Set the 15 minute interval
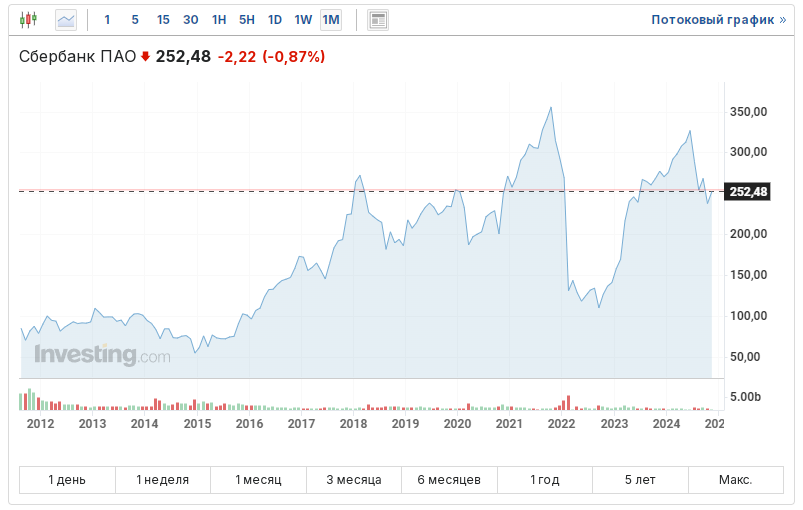Screen dimensions: 803x510 pos(163,20)
